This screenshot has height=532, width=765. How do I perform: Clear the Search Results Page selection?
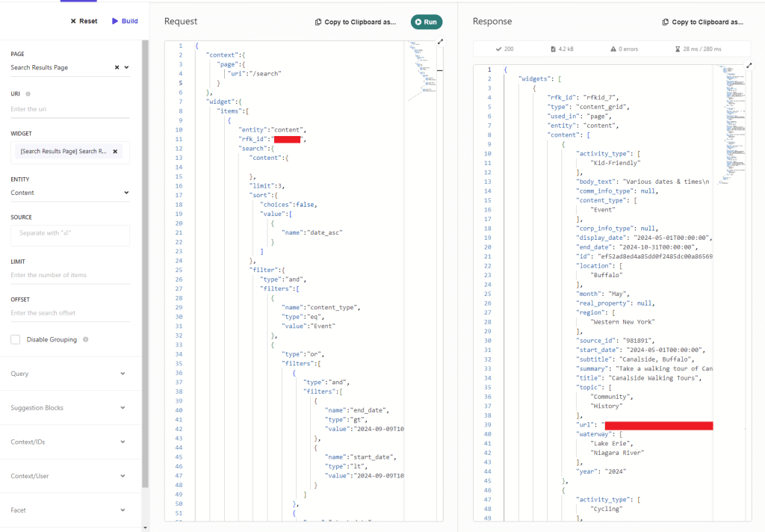(x=117, y=67)
